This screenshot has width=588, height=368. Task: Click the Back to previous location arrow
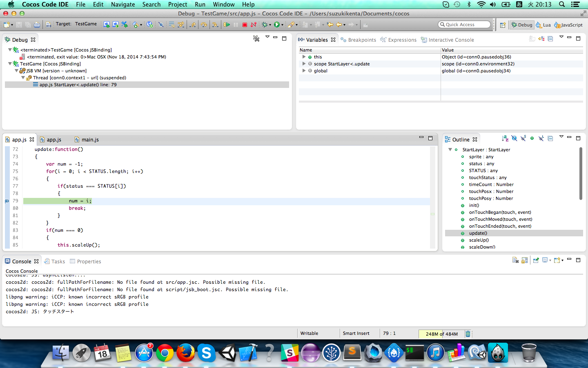[339, 25]
